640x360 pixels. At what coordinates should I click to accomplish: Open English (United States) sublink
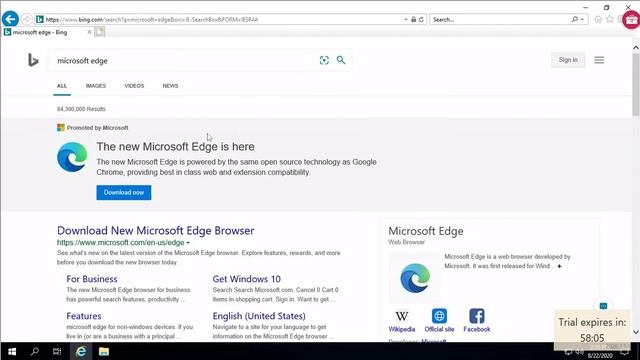pyautogui.click(x=259, y=316)
